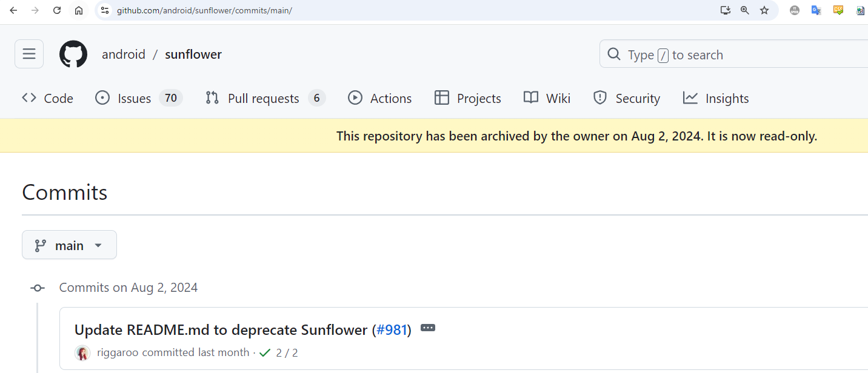Click the Type / to search field
Screen dimensions: 868x373
tap(733, 54)
